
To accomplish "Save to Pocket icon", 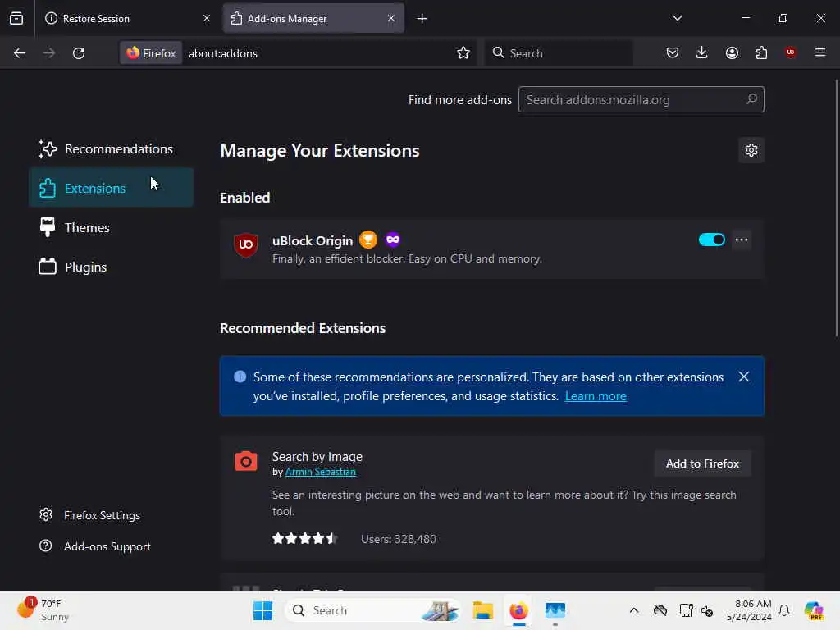I will click(x=673, y=52).
